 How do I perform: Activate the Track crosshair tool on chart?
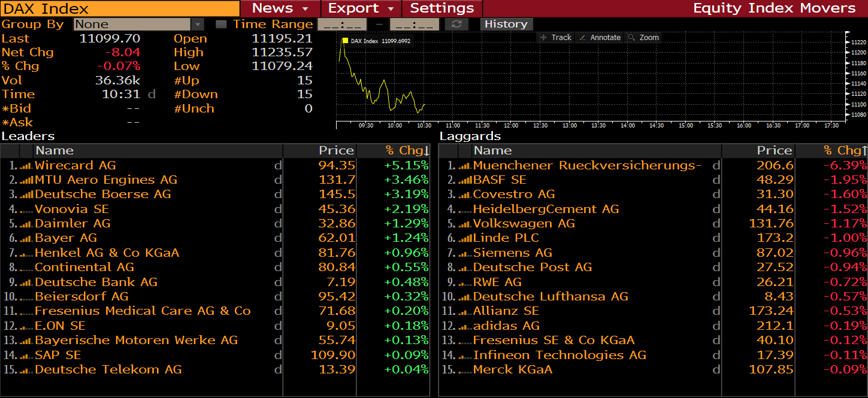(555, 37)
